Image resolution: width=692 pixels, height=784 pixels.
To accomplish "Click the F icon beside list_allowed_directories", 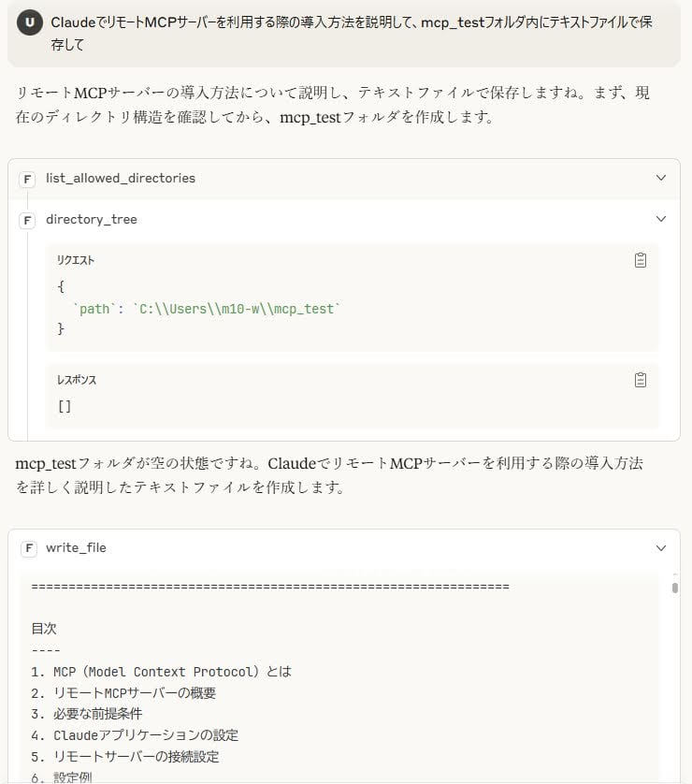I will (x=27, y=179).
